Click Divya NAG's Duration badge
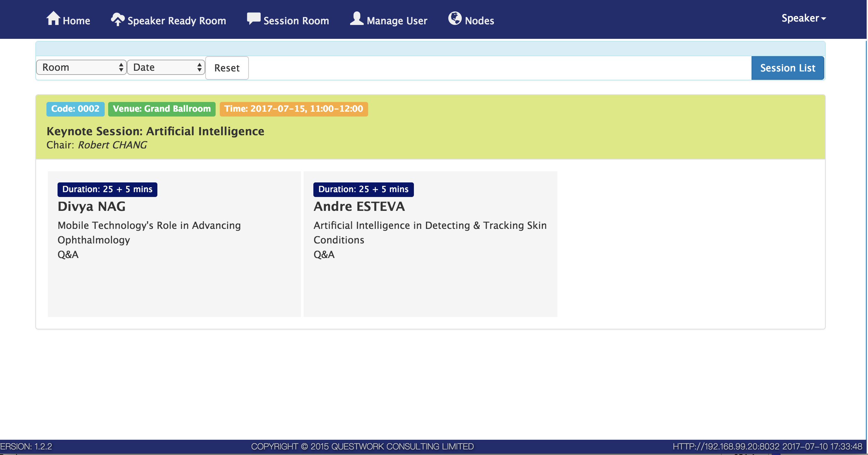This screenshot has height=455, width=868. 107,189
